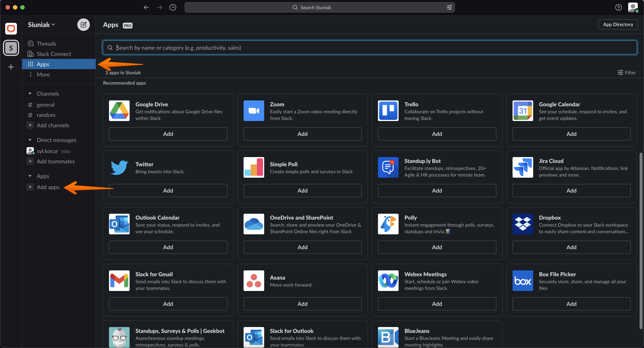Image resolution: width=644 pixels, height=348 pixels.
Task: Add the Webex Meetings app
Action: [x=437, y=304]
